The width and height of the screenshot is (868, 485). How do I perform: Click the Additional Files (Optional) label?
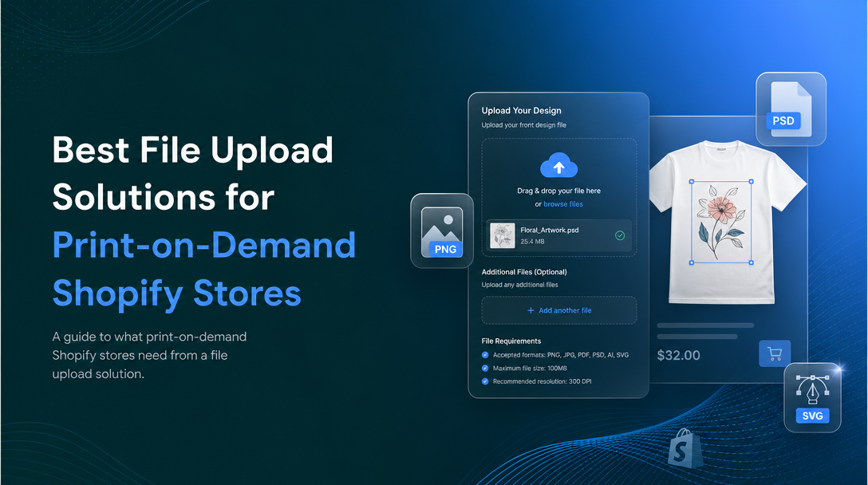pyautogui.click(x=523, y=272)
